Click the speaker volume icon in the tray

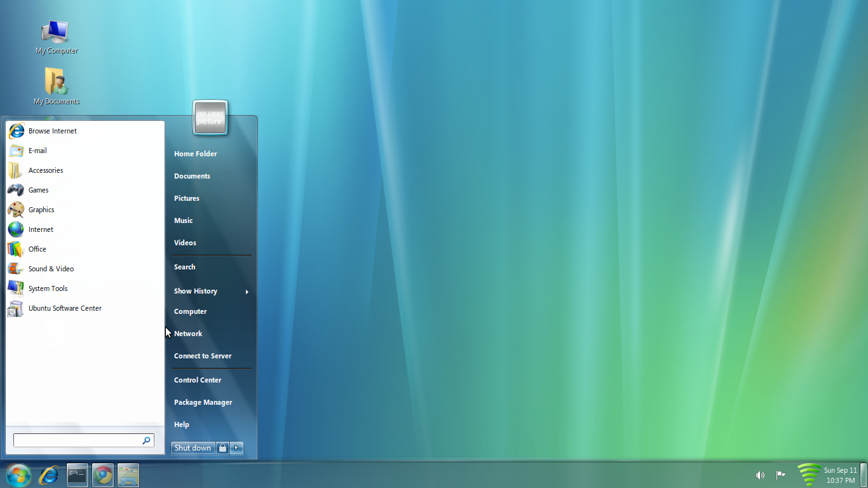pyautogui.click(x=760, y=475)
